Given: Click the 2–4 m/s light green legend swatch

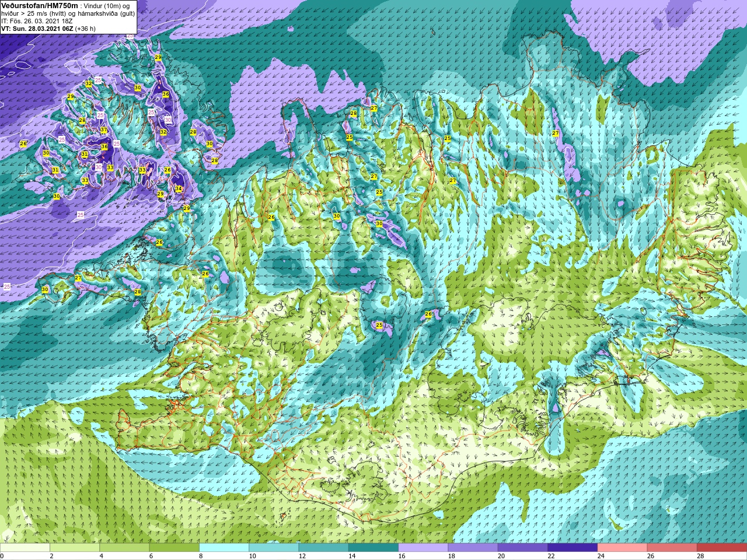Looking at the screenshot, I should (x=75, y=548).
